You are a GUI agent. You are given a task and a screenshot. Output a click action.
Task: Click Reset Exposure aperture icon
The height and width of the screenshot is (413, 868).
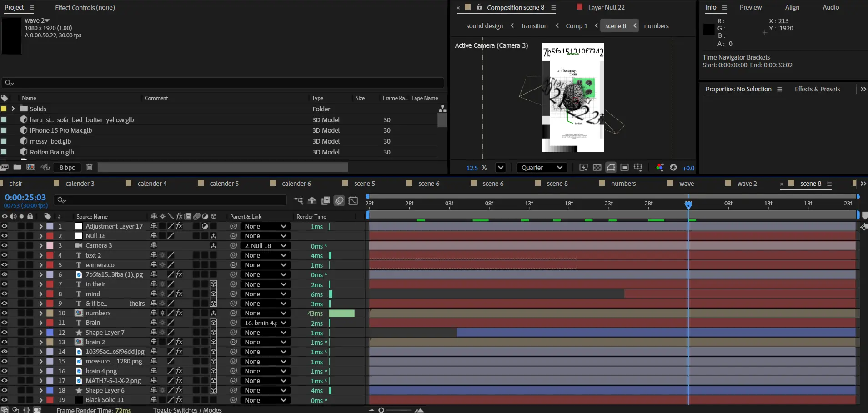[x=673, y=168]
